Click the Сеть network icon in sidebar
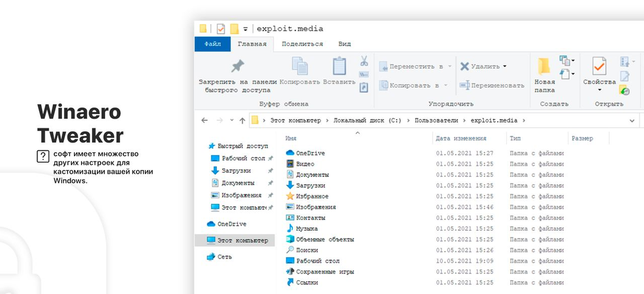Image resolution: width=644 pixels, height=294 pixels. pos(211,257)
